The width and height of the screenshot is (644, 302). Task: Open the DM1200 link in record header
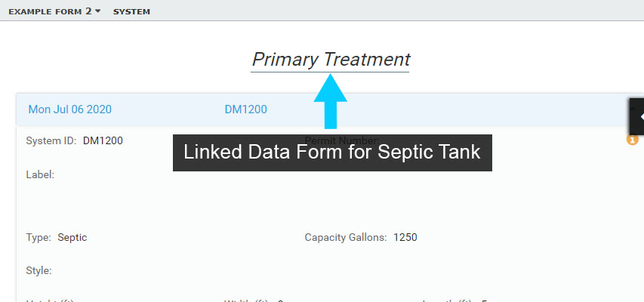[245, 109]
